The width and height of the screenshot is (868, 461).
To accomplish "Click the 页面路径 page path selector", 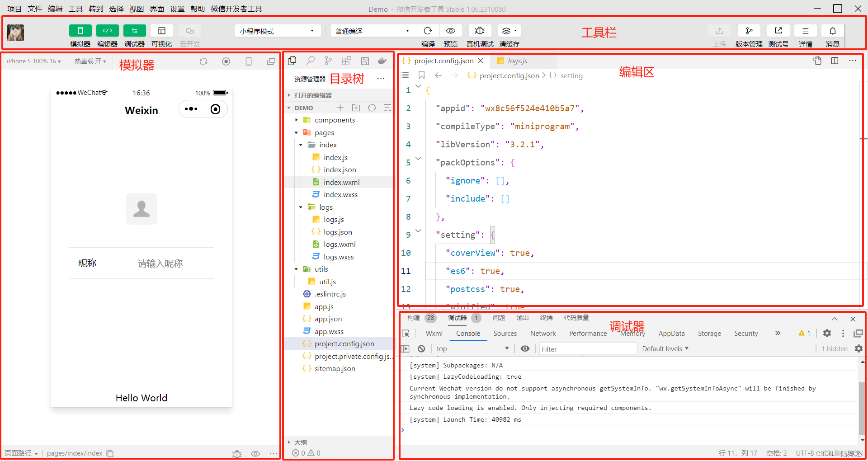I will 21,453.
